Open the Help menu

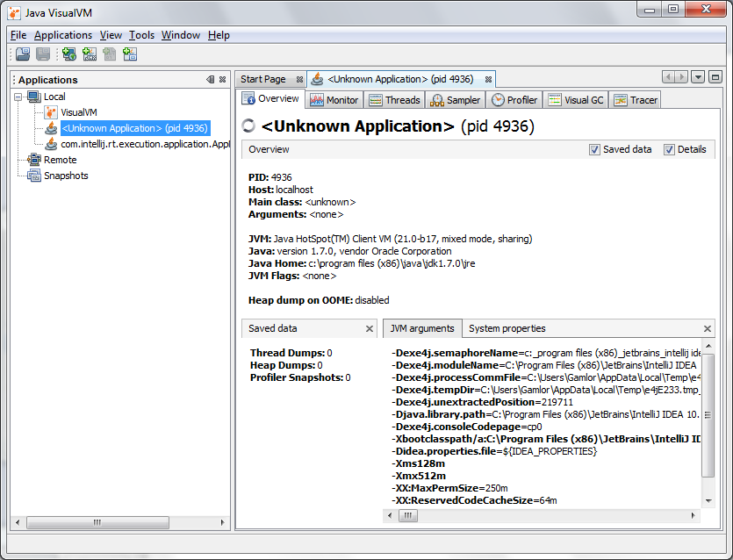coord(219,35)
